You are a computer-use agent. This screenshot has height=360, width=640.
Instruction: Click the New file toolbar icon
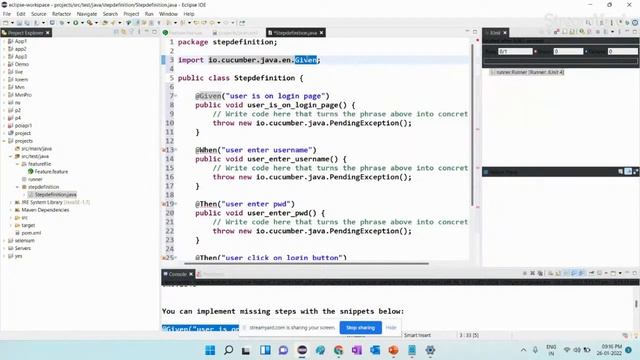pyautogui.click(x=6, y=23)
